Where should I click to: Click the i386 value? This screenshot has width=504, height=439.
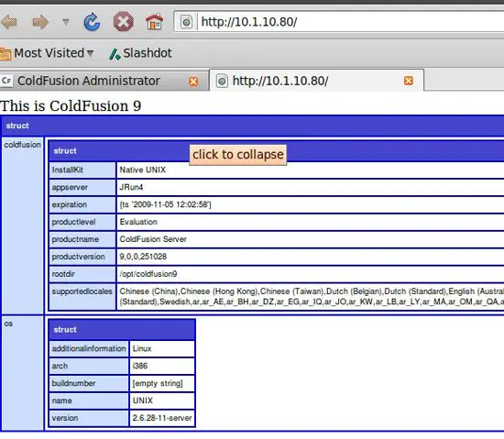pos(140,366)
